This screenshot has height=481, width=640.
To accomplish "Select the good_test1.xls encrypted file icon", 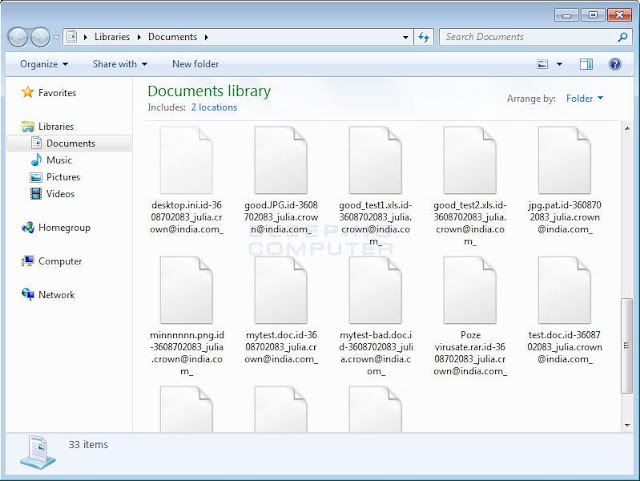I will (x=375, y=160).
